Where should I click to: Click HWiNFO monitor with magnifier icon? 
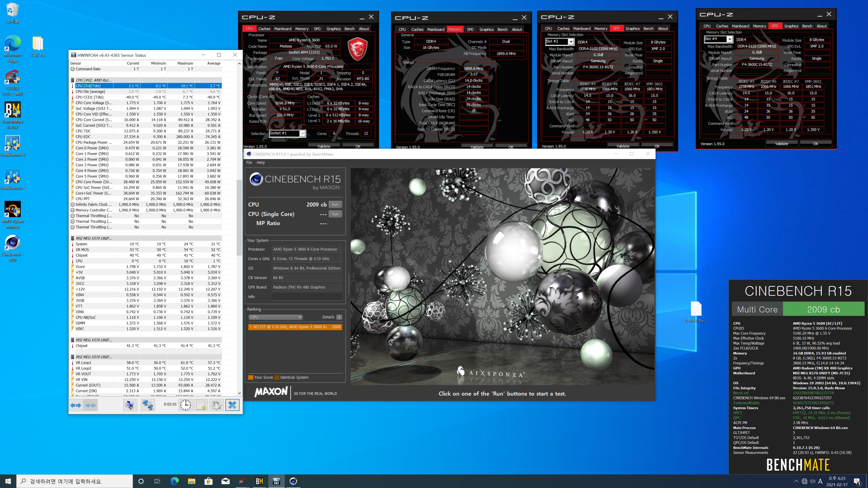pyautogui.click(x=130, y=405)
